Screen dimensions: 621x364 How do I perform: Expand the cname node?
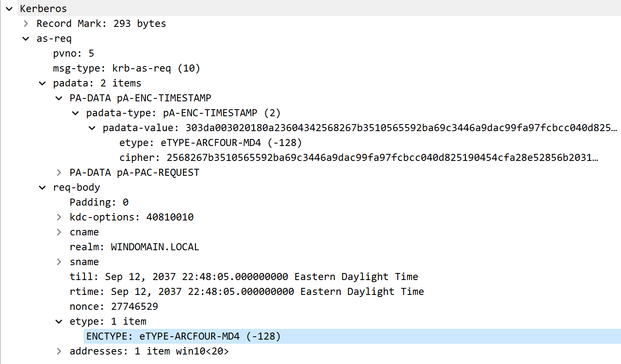pos(59,232)
